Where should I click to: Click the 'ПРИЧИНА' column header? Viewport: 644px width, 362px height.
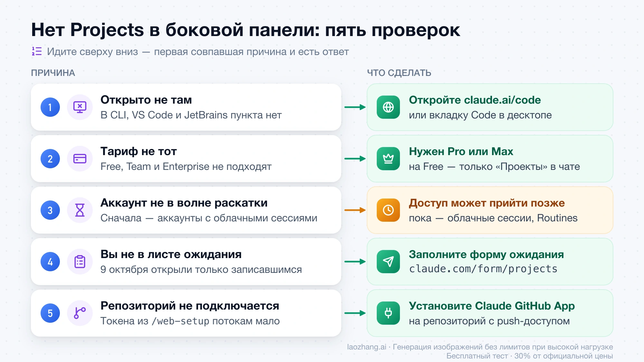(53, 73)
